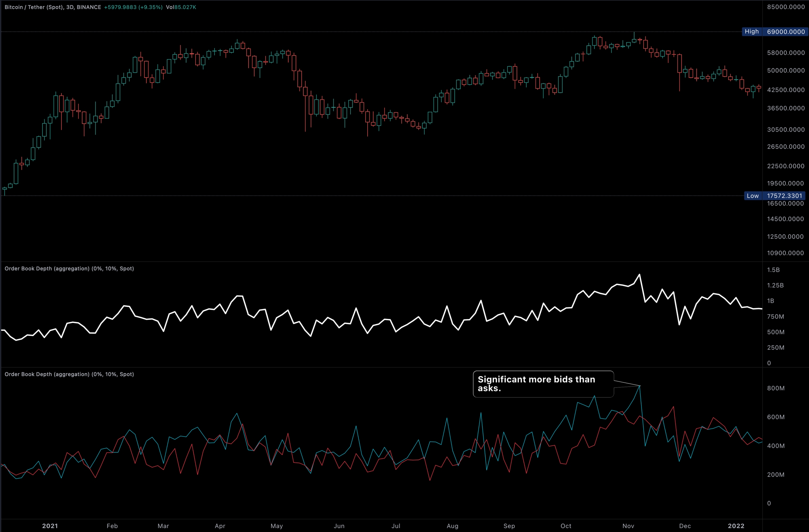Select the High 69000.0000 price label
809x532 pixels.
point(775,32)
